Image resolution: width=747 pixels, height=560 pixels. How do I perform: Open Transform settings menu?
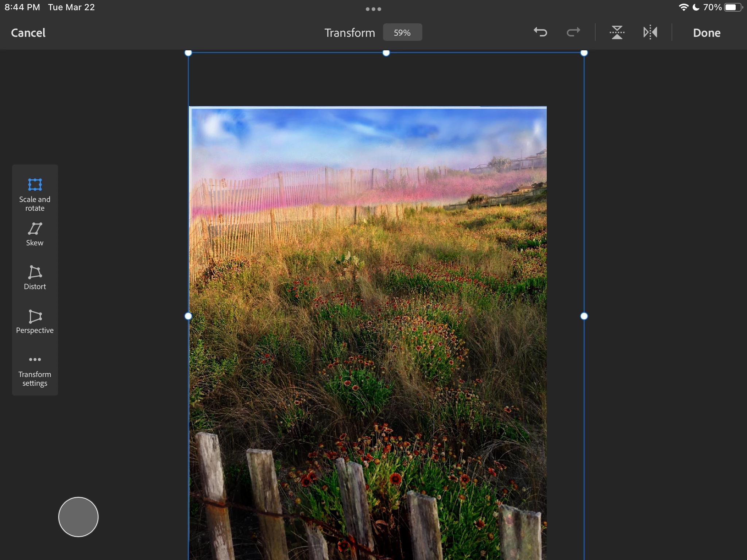click(x=35, y=371)
